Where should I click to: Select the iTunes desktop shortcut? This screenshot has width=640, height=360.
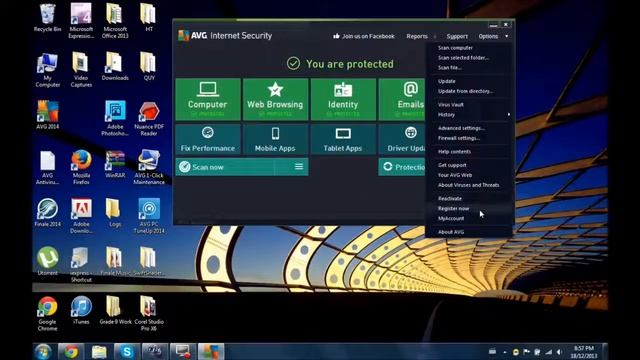pos(81,310)
